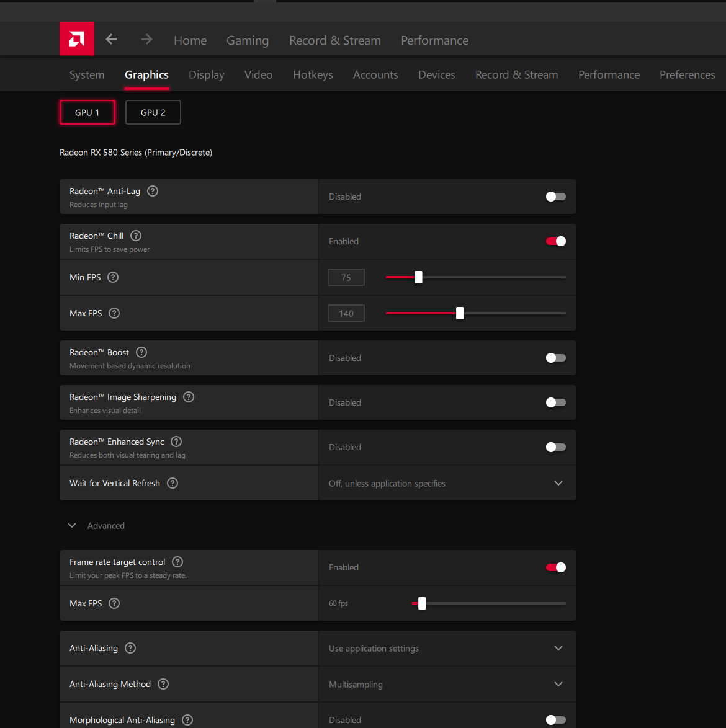Open Record & Stream settings tab
The width and height of the screenshot is (726, 728).
(x=516, y=75)
